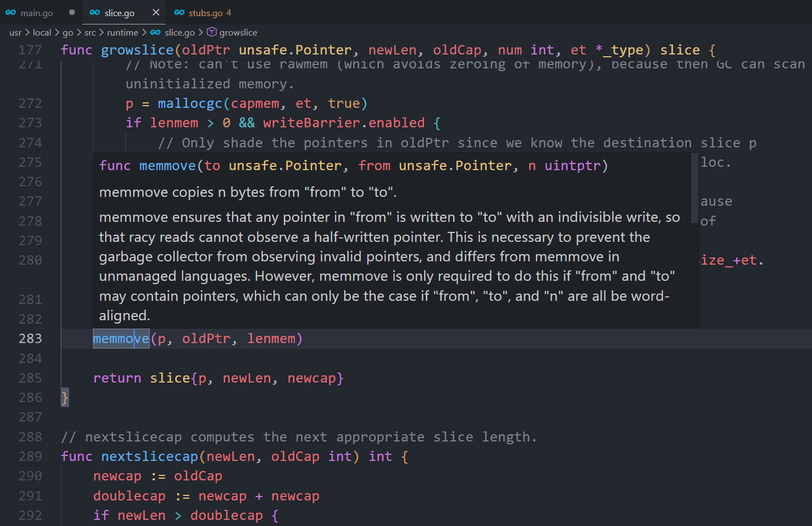Click the closing brace on line 286
The width and height of the screenshot is (812, 526).
[65, 398]
